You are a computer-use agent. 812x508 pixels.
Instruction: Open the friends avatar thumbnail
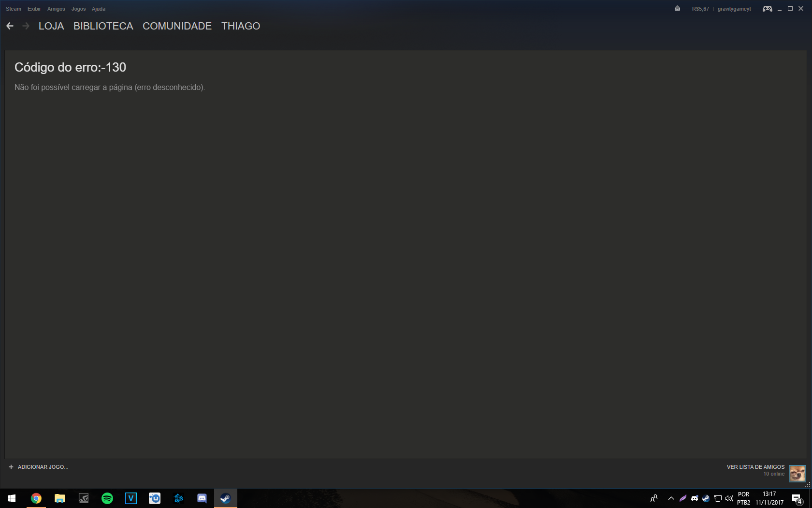[x=797, y=473]
